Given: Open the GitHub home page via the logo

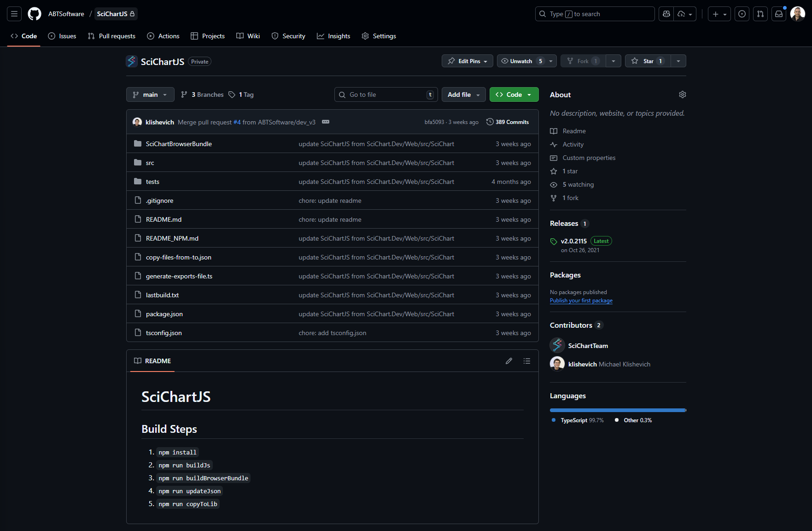Looking at the screenshot, I should [34, 14].
